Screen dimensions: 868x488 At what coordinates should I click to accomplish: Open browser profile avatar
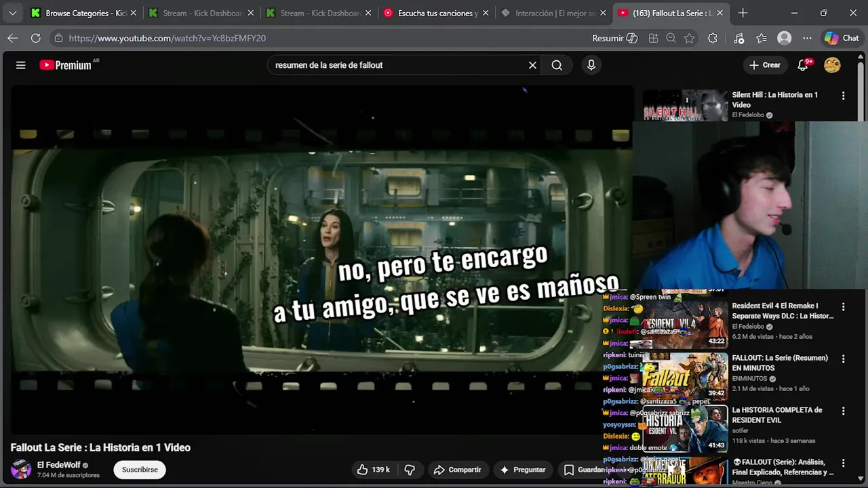coord(785,38)
